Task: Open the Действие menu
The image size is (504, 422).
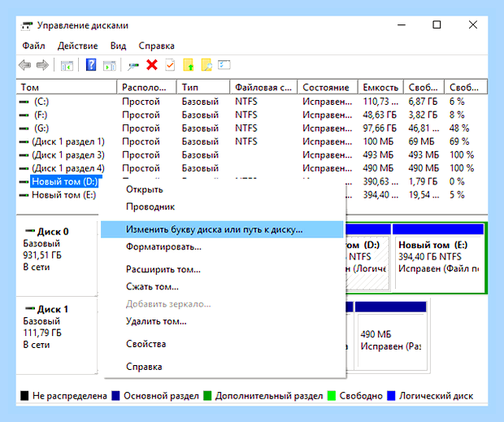Action: pos(77,46)
